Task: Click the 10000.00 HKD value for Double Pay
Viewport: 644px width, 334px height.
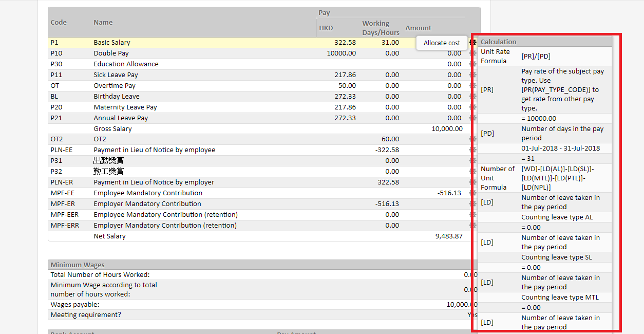Action: (x=342, y=53)
